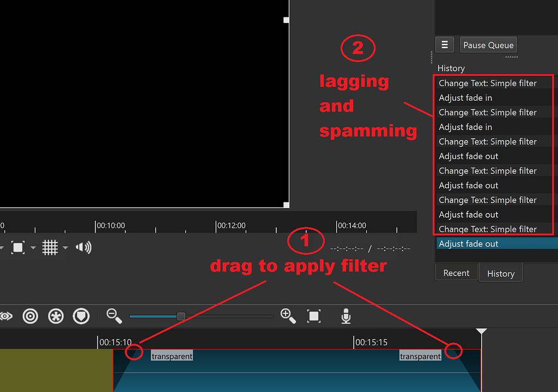Viewport: 558px width, 392px height.
Task: Click the Pause Queue button
Action: (x=488, y=45)
